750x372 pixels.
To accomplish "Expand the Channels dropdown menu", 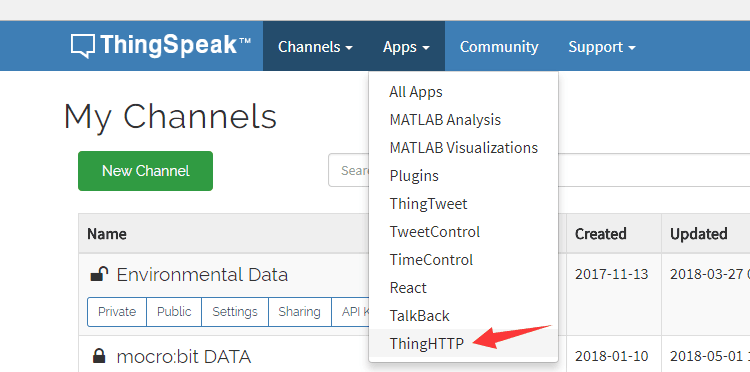I will [315, 46].
